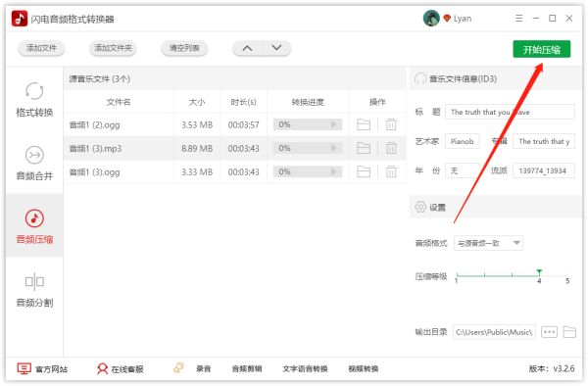Click the headphone icon beside 音乐文件信息
The width and height of the screenshot is (588, 386).
pyautogui.click(x=420, y=78)
